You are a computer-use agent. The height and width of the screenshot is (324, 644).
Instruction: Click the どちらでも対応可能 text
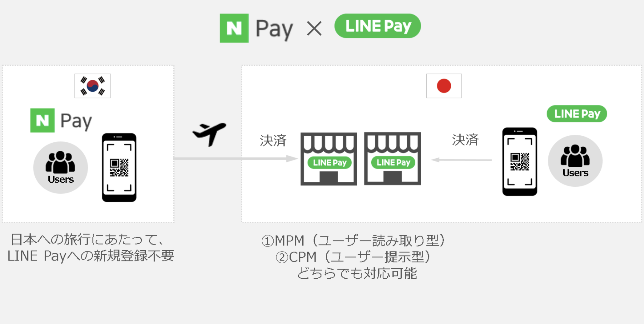[357, 273]
